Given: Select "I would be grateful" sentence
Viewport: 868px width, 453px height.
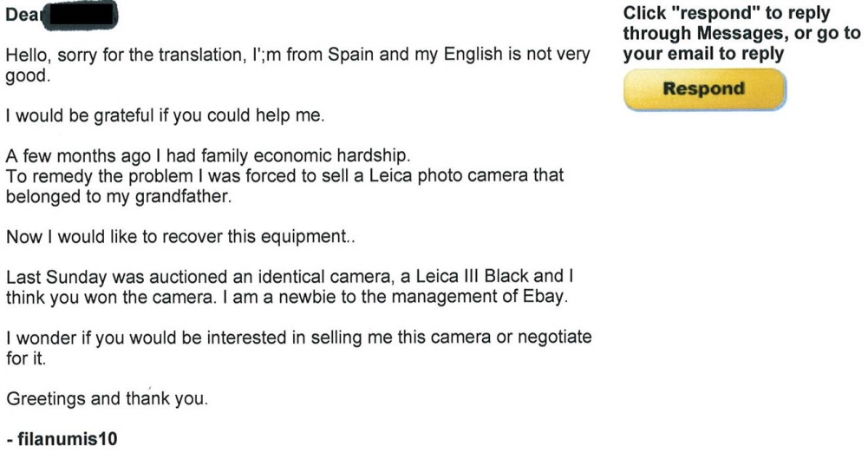Looking at the screenshot, I should [x=165, y=115].
